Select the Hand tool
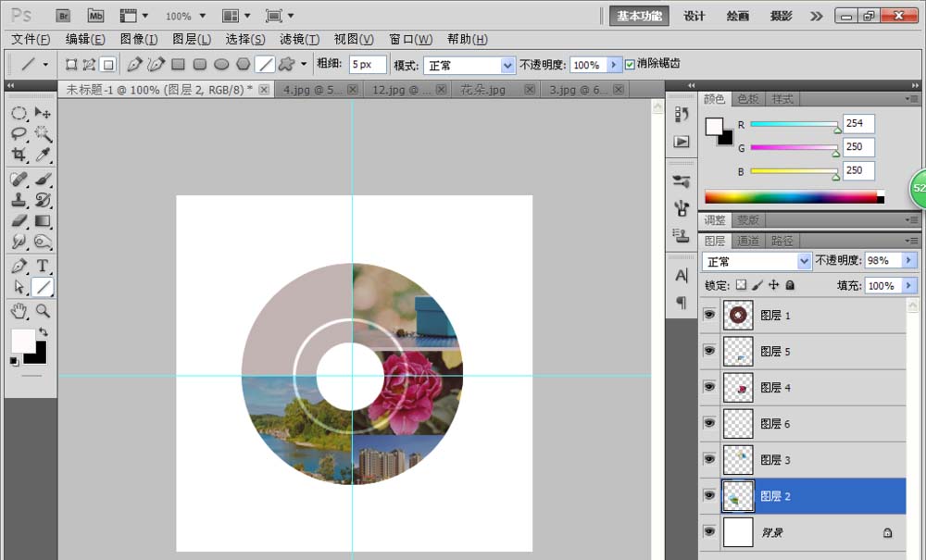 tap(19, 310)
